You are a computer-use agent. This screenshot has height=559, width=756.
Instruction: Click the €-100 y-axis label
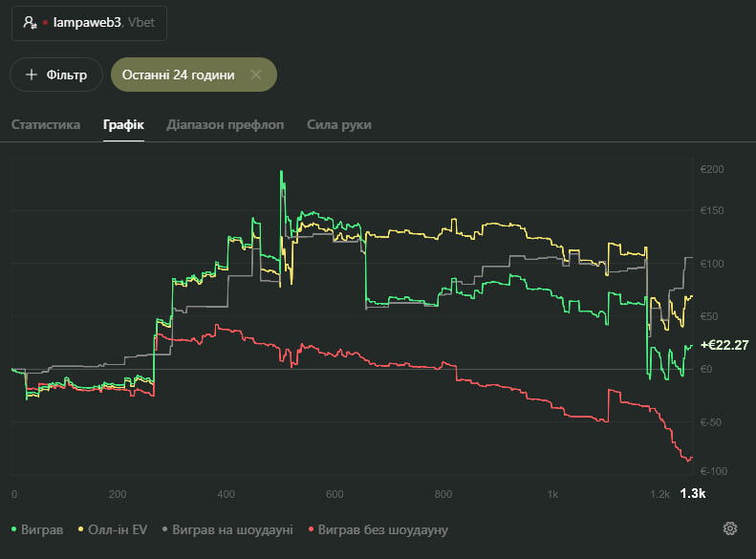[713, 471]
